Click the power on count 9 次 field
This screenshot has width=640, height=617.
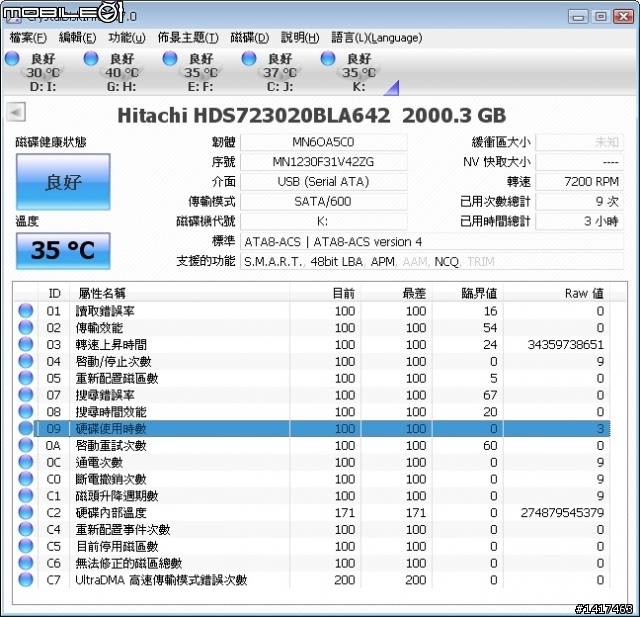[x=580, y=202]
